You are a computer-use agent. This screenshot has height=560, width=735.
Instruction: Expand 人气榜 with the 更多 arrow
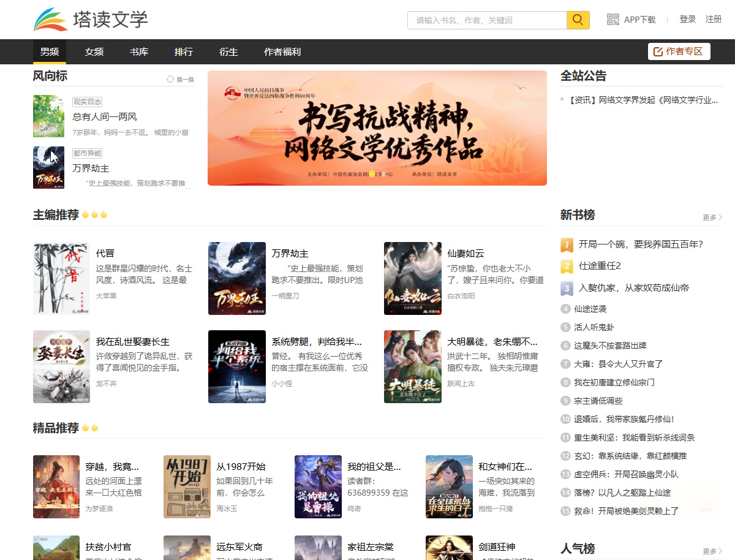pos(712,551)
